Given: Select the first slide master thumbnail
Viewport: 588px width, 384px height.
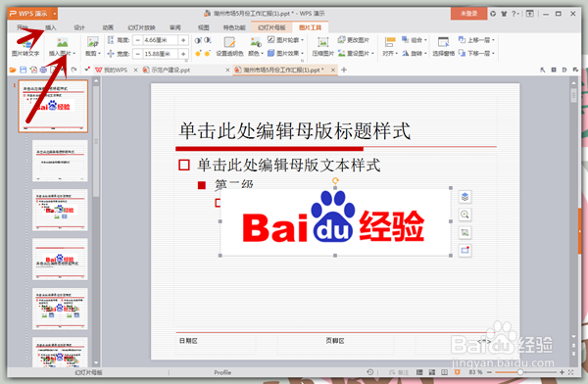Looking at the screenshot, I should coord(53,106).
